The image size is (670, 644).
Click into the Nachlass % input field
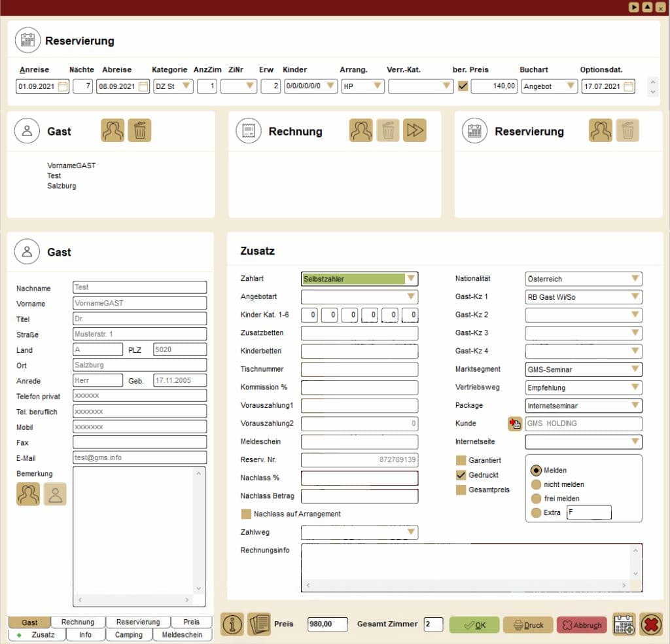359,478
